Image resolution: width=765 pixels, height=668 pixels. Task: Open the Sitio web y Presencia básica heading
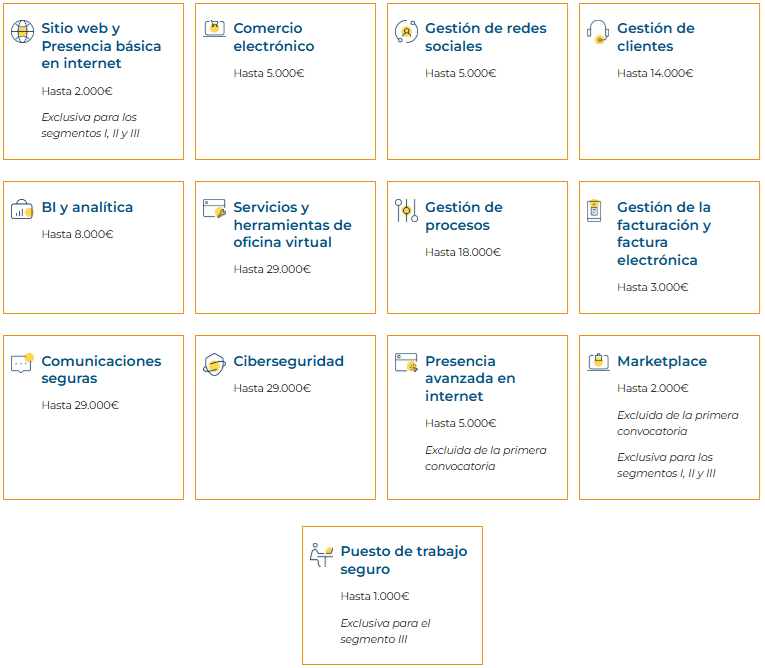101,46
